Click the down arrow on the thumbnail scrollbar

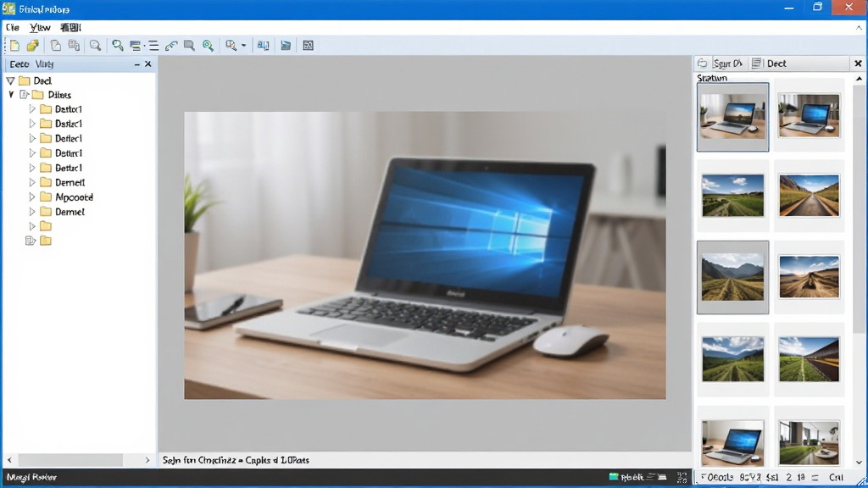tap(860, 463)
